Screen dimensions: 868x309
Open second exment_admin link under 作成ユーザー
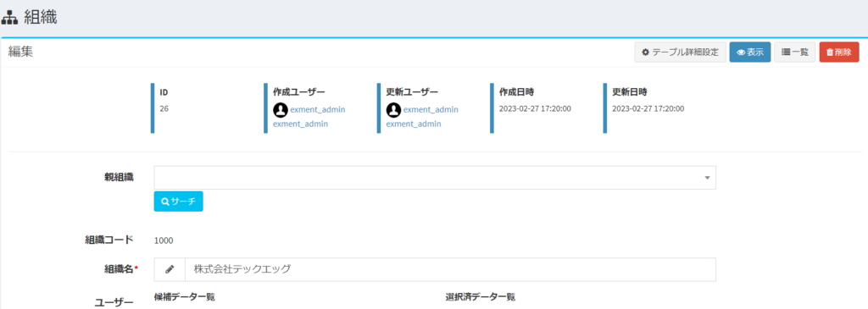[x=301, y=124]
